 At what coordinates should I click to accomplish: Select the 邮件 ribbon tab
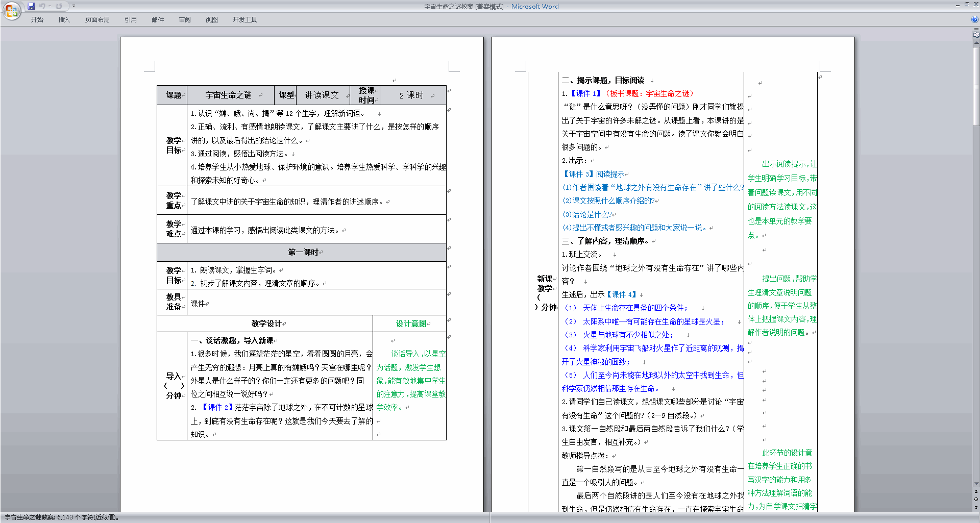click(x=158, y=19)
